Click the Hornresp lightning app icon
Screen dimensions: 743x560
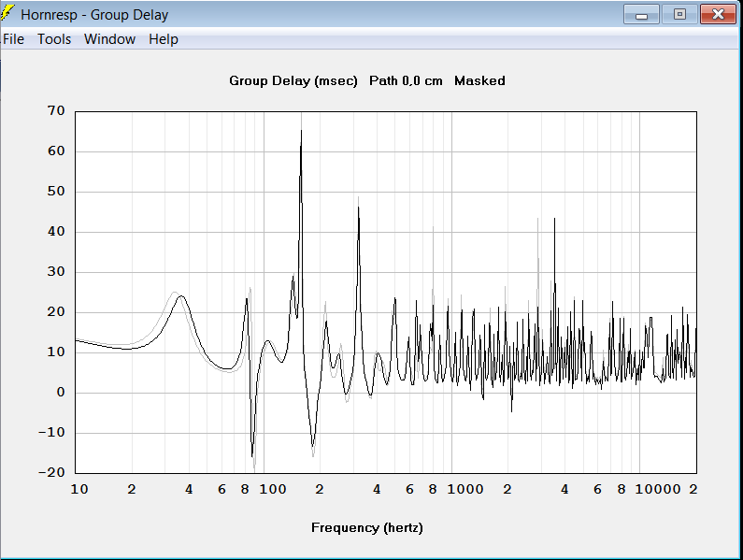click(x=7, y=14)
